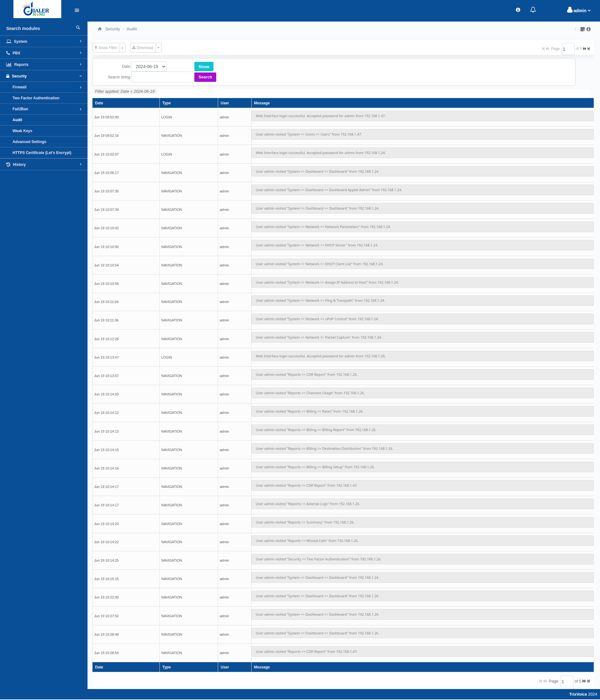
Task: Open the info icon in top bar
Action: pyautogui.click(x=518, y=10)
